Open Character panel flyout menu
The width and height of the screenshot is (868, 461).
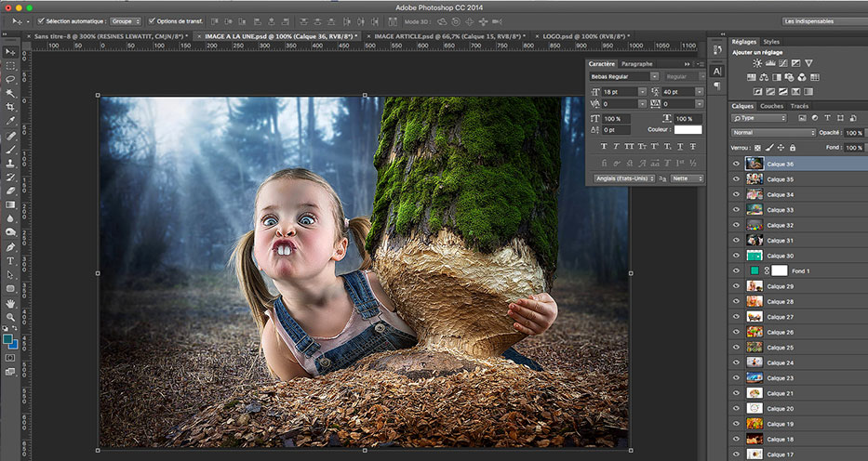pyautogui.click(x=701, y=64)
